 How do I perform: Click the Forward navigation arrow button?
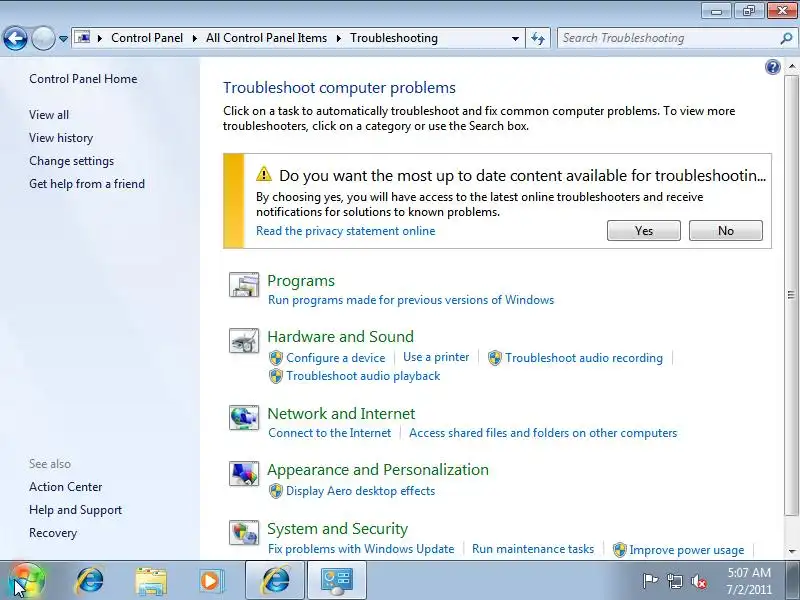click(44, 38)
